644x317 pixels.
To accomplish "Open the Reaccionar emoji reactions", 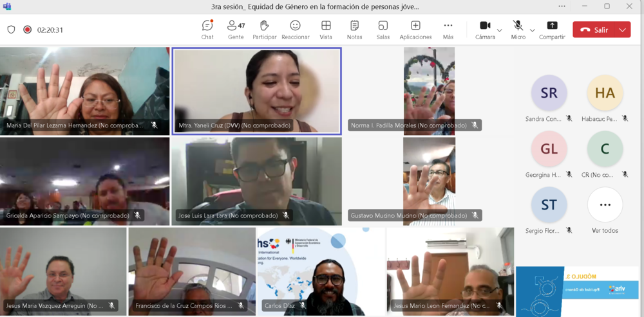I will tap(295, 30).
